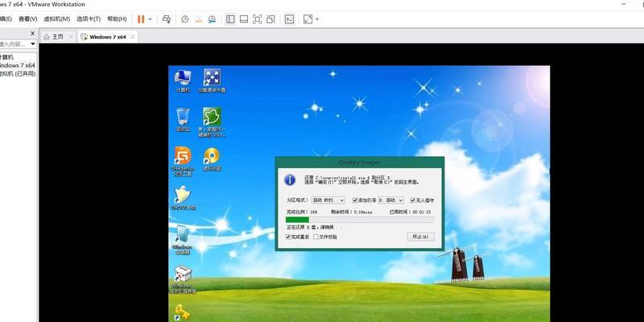Click the library search input field
The image size is (644, 322).
point(14,44)
